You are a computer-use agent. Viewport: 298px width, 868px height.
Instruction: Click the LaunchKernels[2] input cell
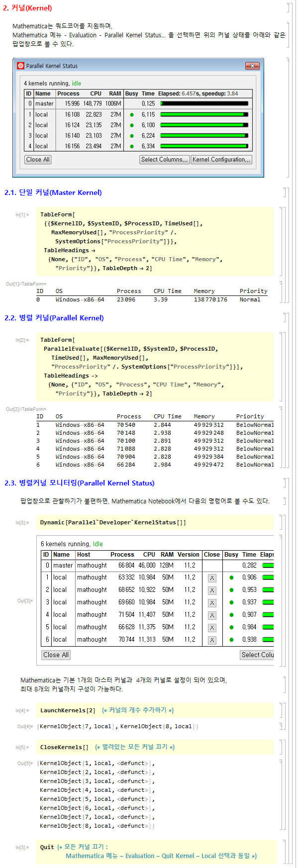[155, 710]
